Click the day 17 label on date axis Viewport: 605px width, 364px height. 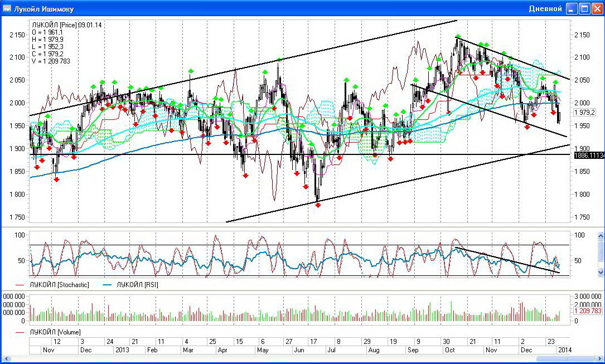click(x=313, y=341)
